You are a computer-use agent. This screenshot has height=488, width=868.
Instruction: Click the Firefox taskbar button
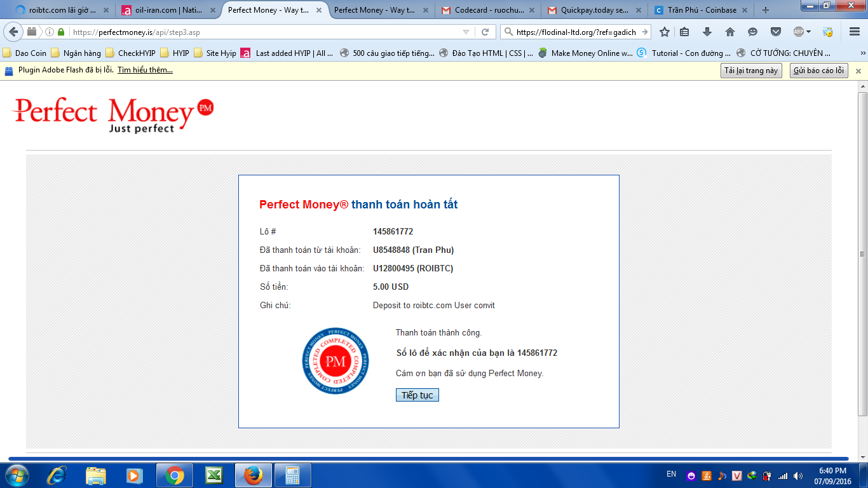[x=253, y=475]
